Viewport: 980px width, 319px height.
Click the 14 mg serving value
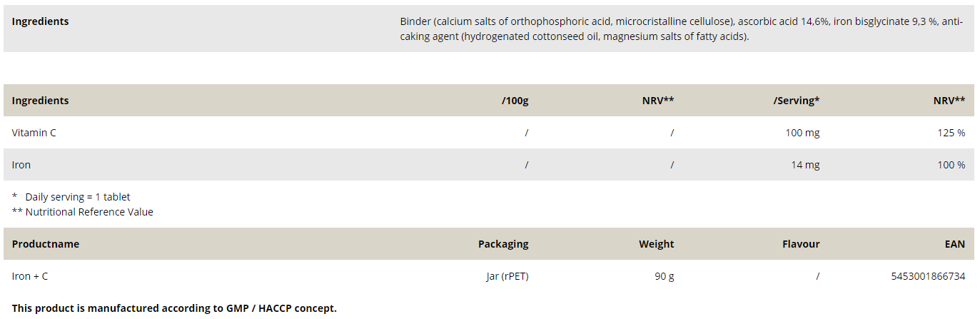[806, 165]
